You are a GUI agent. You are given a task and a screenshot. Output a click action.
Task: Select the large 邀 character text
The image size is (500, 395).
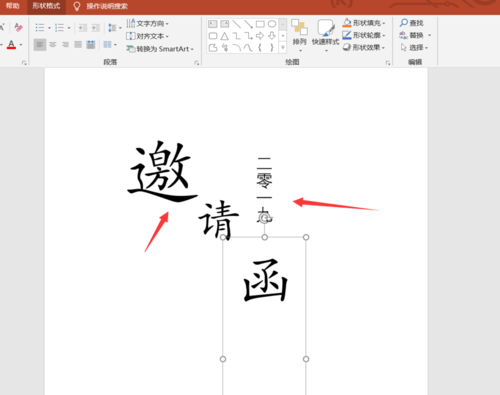pyautogui.click(x=162, y=171)
